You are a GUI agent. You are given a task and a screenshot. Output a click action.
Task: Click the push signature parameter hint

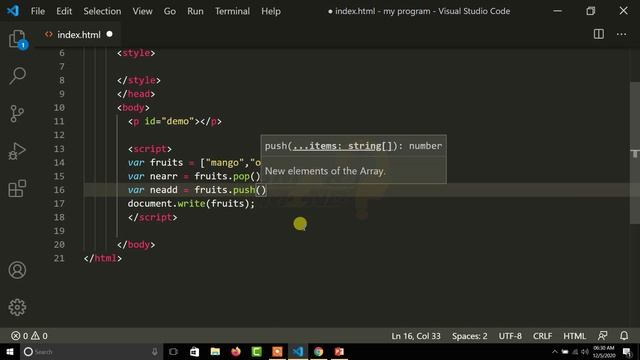pyautogui.click(x=353, y=146)
